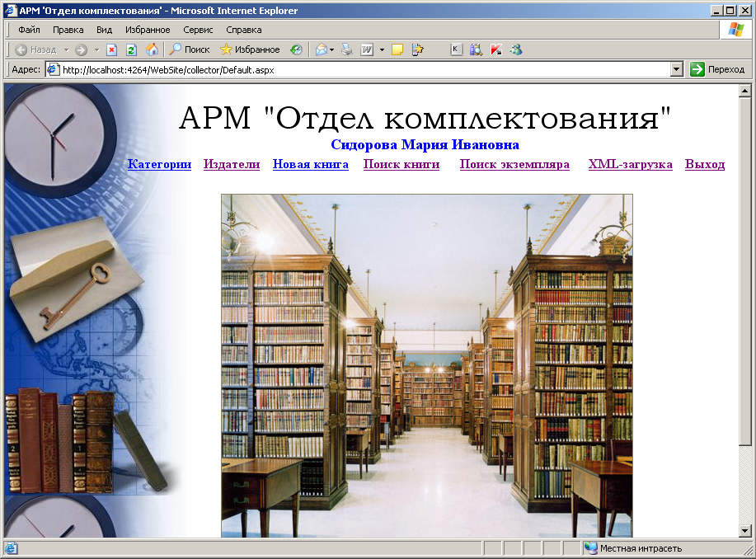Click the Forward arrow button
756x559 pixels.
[82, 49]
